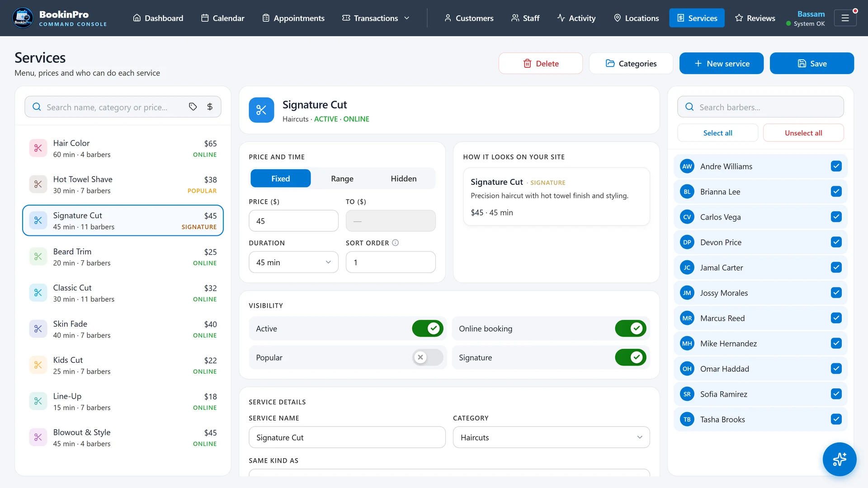Click the Line-Up scissors icon
This screenshot has width=868, height=488.
38,401
